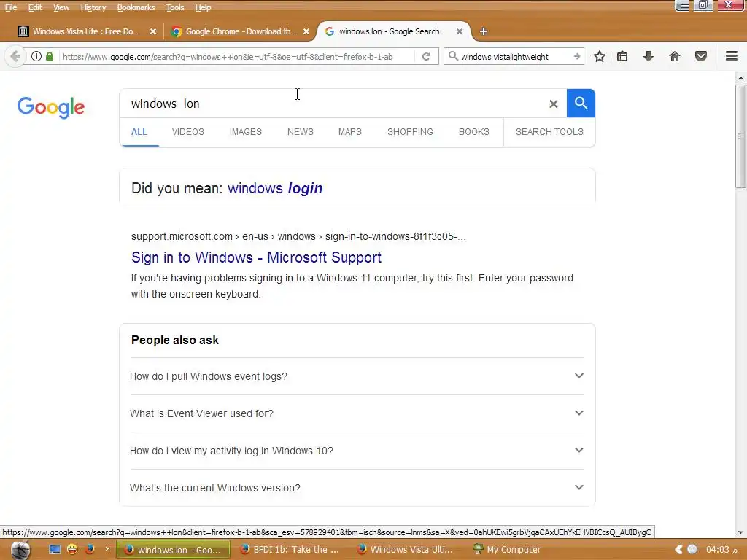Click the 'windows login' suggestion link
747x560 pixels.
point(275,188)
